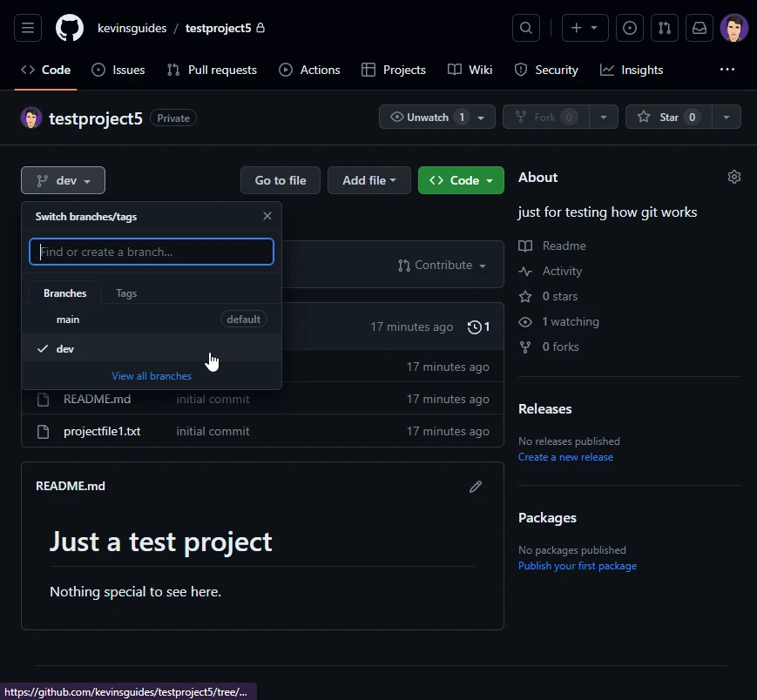
Task: Open the kevinsguides owner breadcrumb
Action: (132, 28)
